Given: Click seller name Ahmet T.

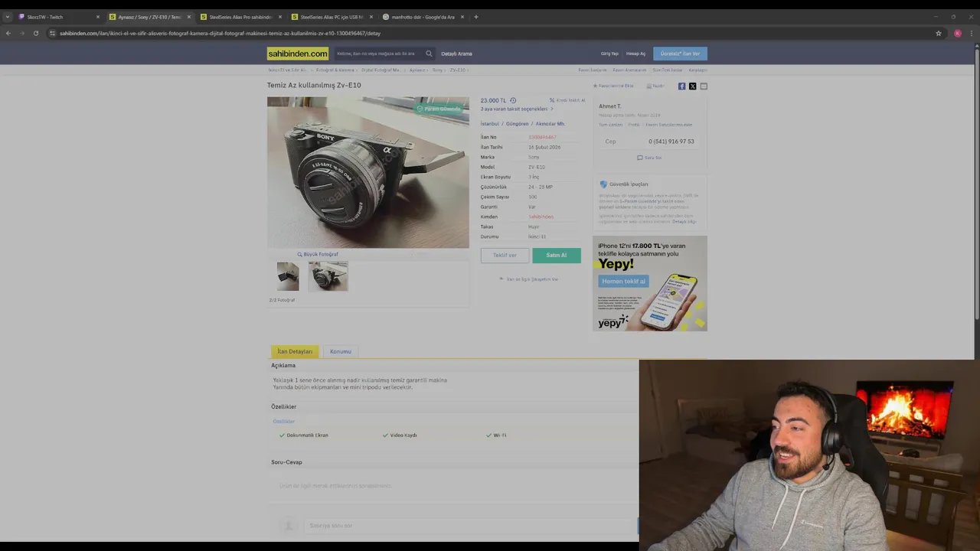Looking at the screenshot, I should point(610,106).
